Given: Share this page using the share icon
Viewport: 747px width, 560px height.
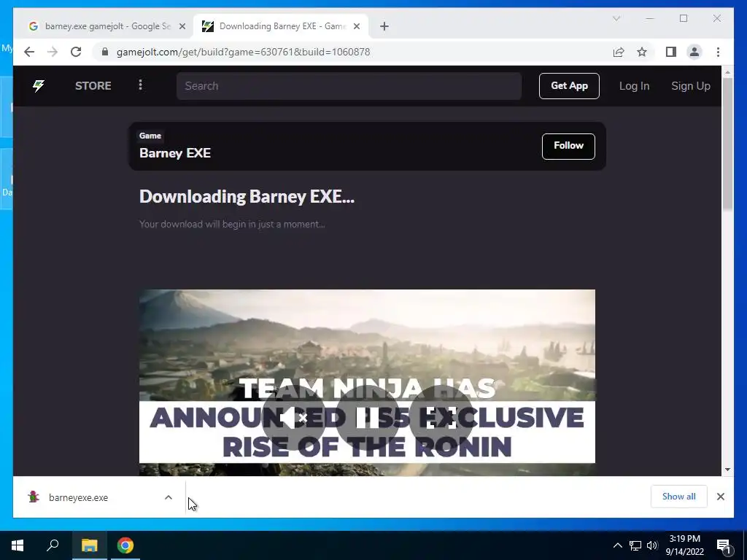Looking at the screenshot, I should pyautogui.click(x=619, y=52).
